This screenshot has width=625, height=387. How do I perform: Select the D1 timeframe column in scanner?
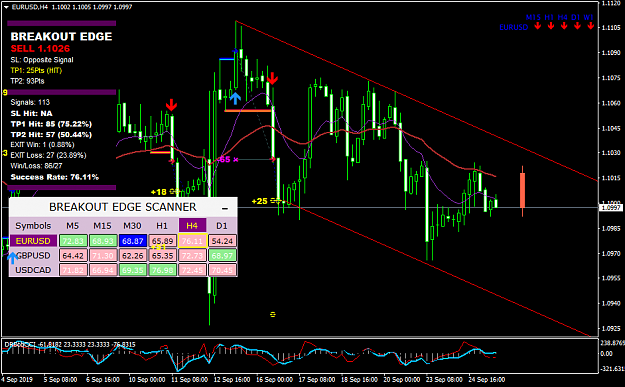coord(222,226)
